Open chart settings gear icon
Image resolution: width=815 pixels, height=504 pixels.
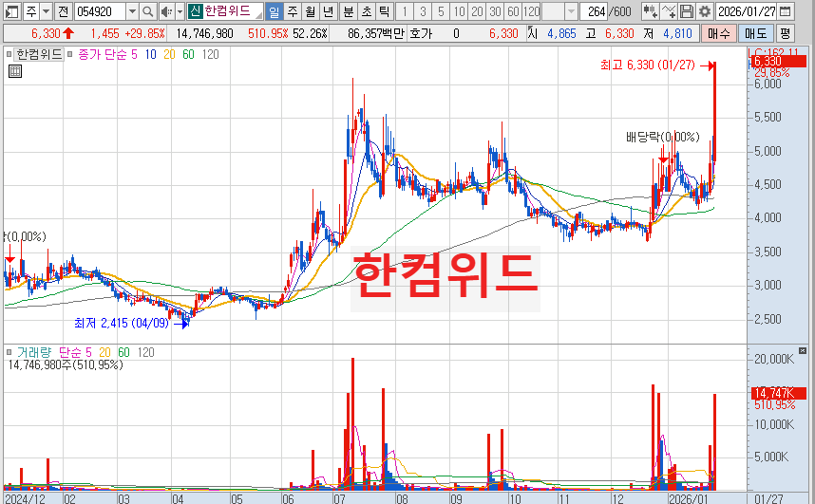pyautogui.click(x=704, y=10)
